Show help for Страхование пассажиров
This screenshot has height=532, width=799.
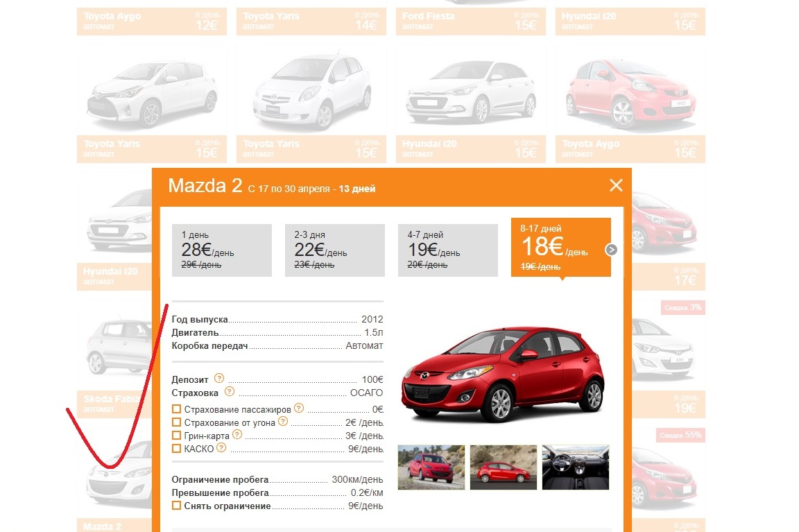tap(299, 408)
